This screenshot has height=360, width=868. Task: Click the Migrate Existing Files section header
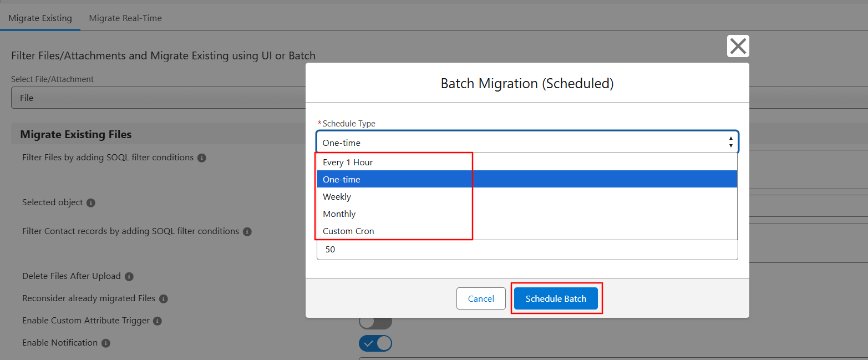(x=75, y=134)
